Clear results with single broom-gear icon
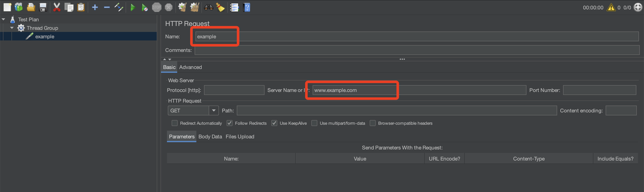 (183, 7)
